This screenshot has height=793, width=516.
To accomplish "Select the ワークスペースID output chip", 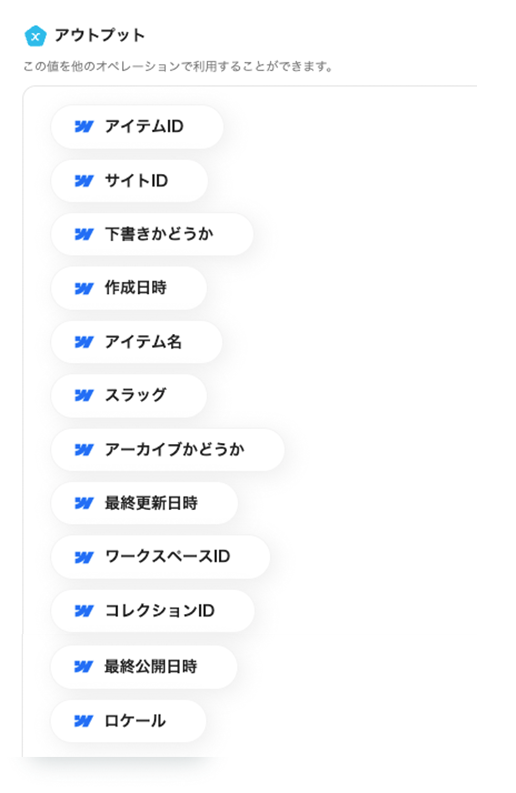I will (160, 557).
